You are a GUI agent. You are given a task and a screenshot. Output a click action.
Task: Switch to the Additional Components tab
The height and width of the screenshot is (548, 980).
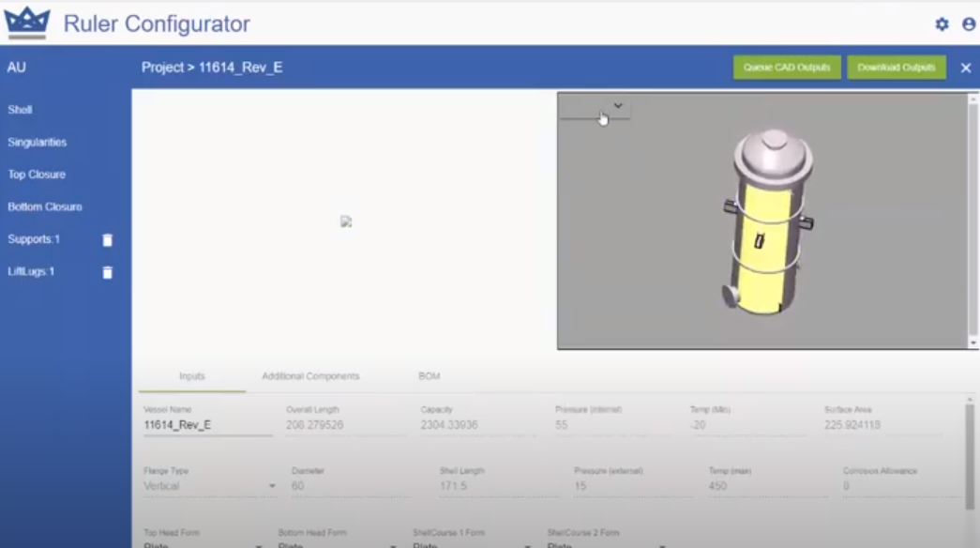[x=310, y=375]
